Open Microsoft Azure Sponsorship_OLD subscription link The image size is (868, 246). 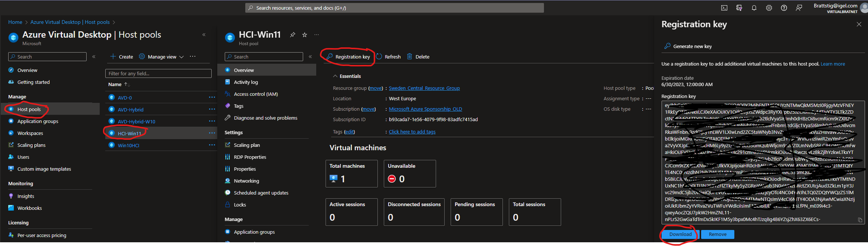pyautogui.click(x=425, y=109)
